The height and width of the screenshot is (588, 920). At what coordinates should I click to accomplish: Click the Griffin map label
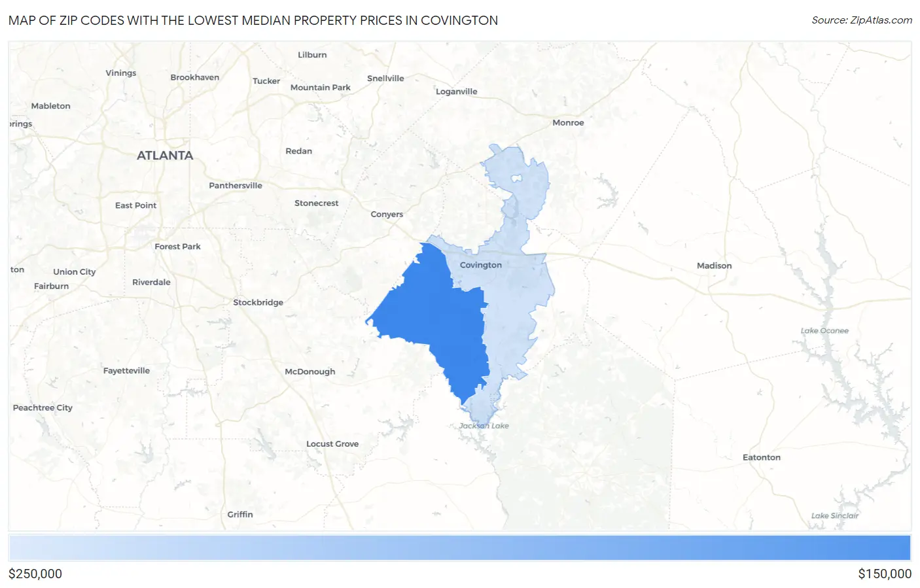point(240,514)
